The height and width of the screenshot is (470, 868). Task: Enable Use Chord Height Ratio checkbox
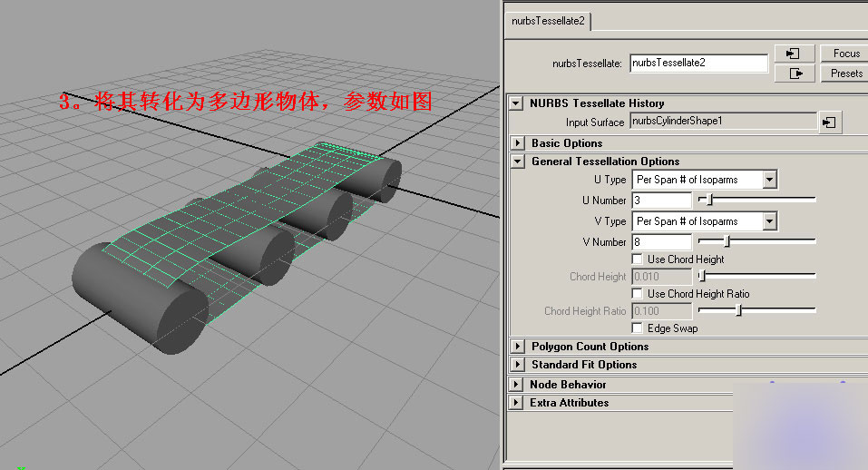pyautogui.click(x=637, y=293)
